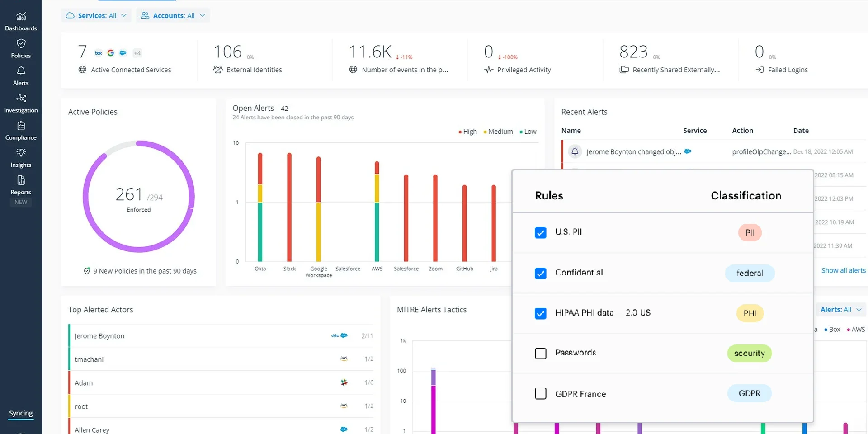Click the GitHub bar in Open Alerts chart

point(464,223)
